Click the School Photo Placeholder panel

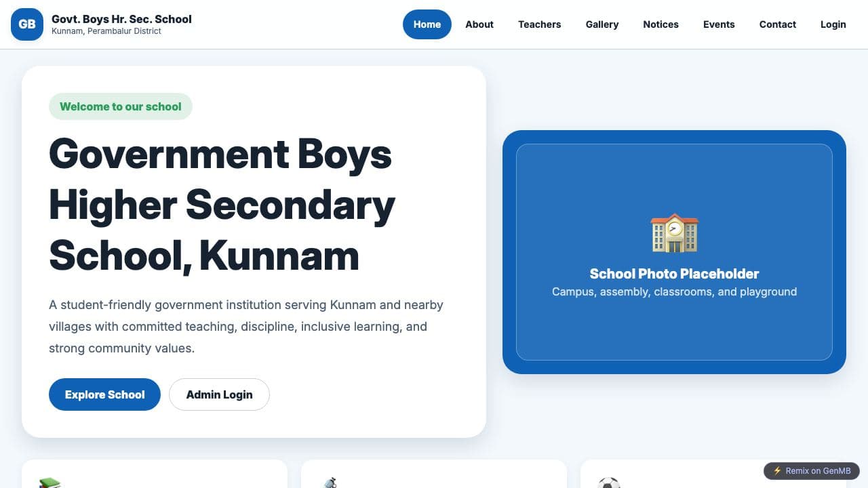tap(674, 252)
